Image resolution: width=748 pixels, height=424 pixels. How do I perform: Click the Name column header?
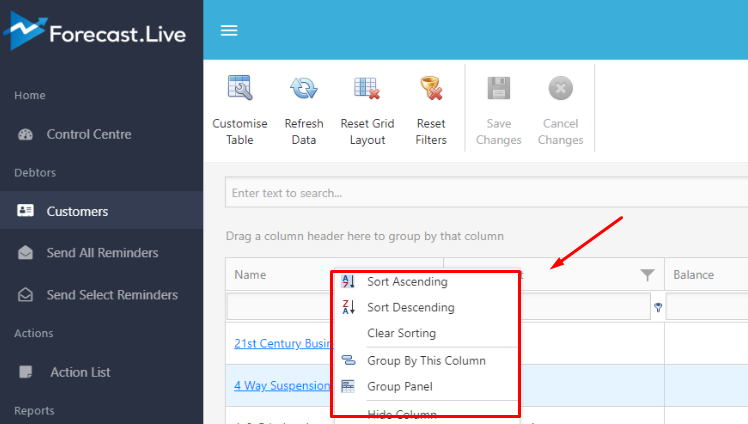coord(250,275)
